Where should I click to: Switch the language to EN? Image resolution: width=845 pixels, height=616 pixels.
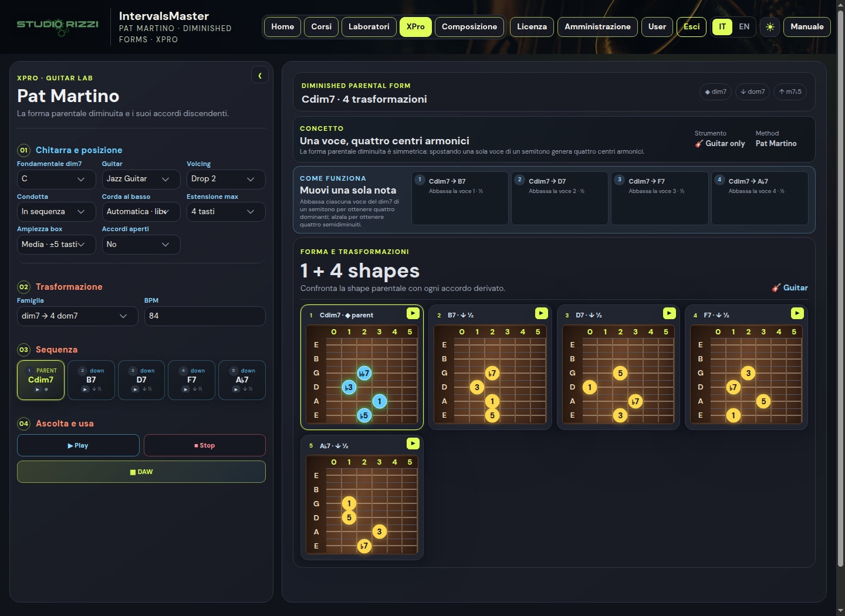744,27
